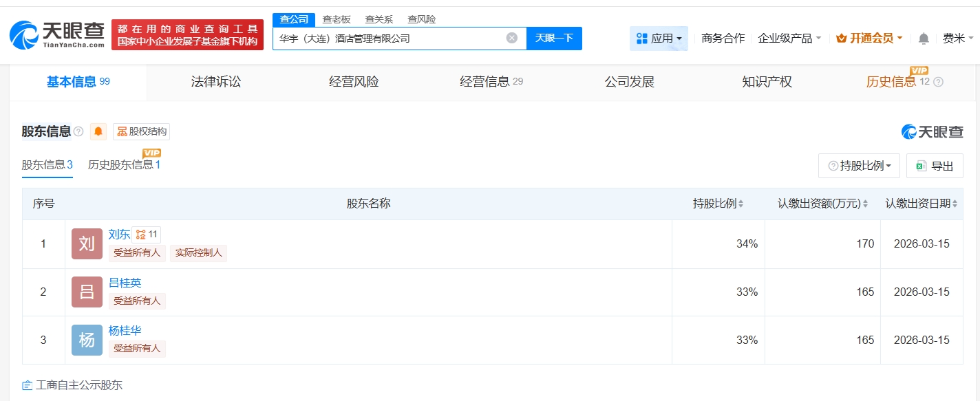Image resolution: width=980 pixels, height=401 pixels.
Task: Open the 公司发展 tab
Action: click(629, 82)
